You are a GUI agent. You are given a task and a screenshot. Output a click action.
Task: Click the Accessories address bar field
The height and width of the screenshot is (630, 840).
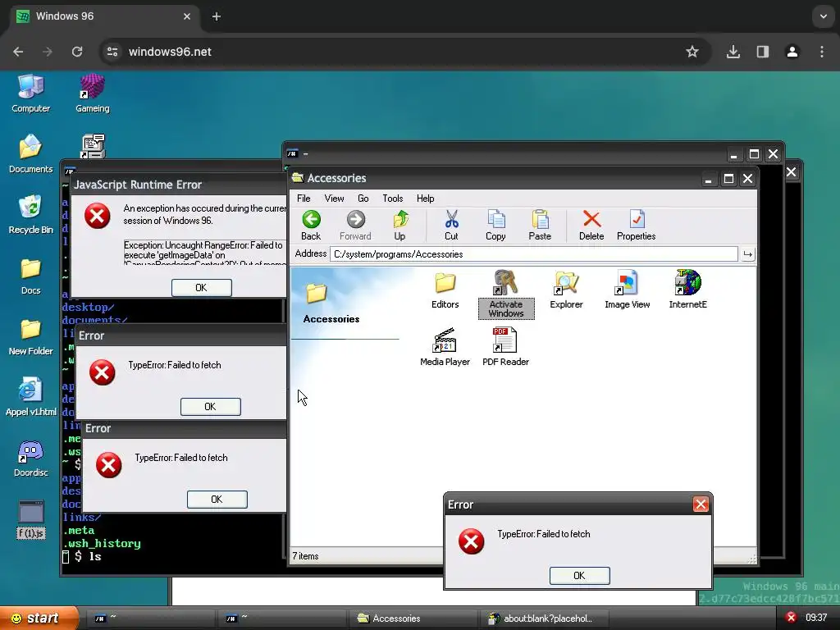[533, 254]
